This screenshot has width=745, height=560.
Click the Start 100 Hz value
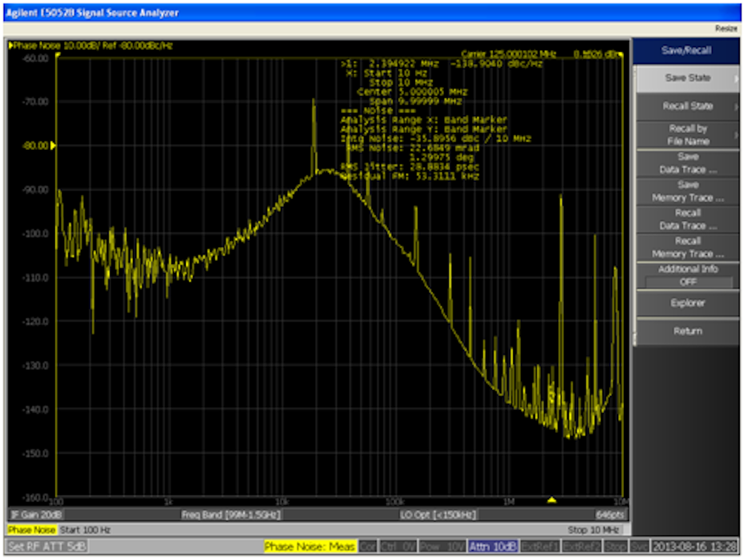coord(85,530)
